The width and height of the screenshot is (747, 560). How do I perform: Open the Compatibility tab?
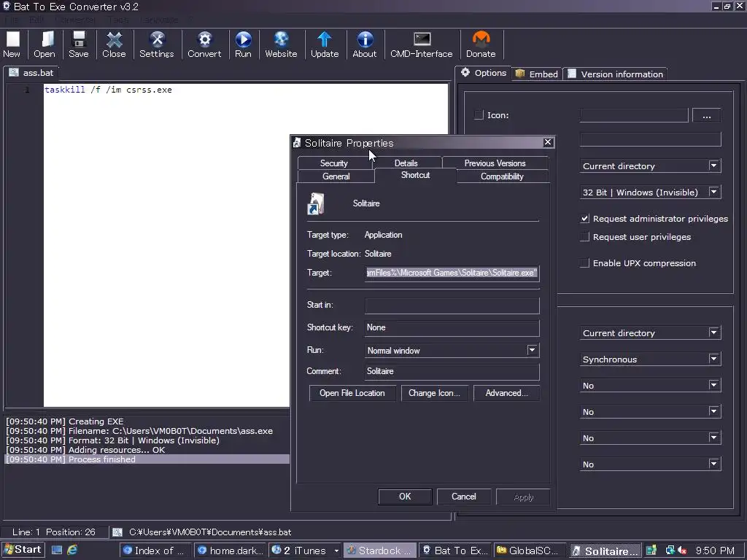[x=502, y=176]
